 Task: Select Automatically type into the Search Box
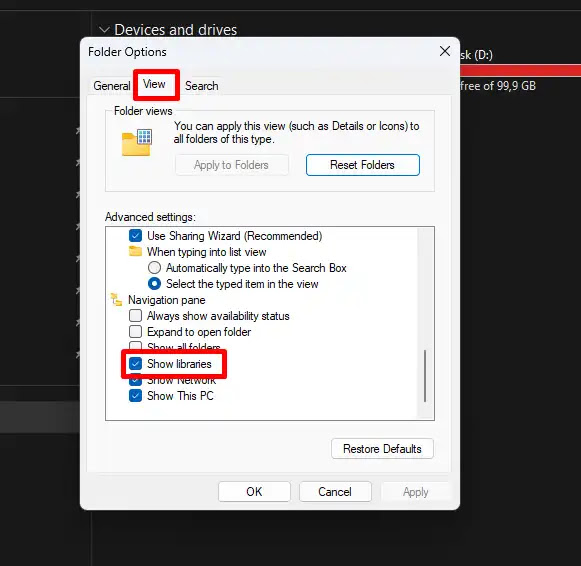pyautogui.click(x=154, y=267)
